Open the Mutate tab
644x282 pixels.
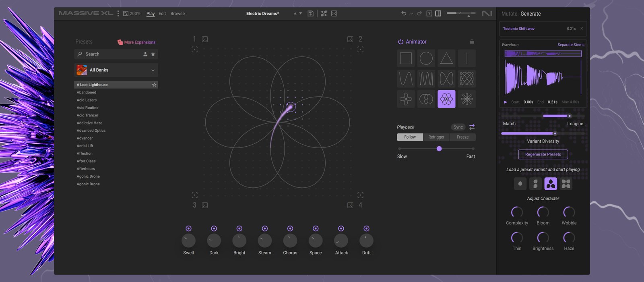point(509,14)
